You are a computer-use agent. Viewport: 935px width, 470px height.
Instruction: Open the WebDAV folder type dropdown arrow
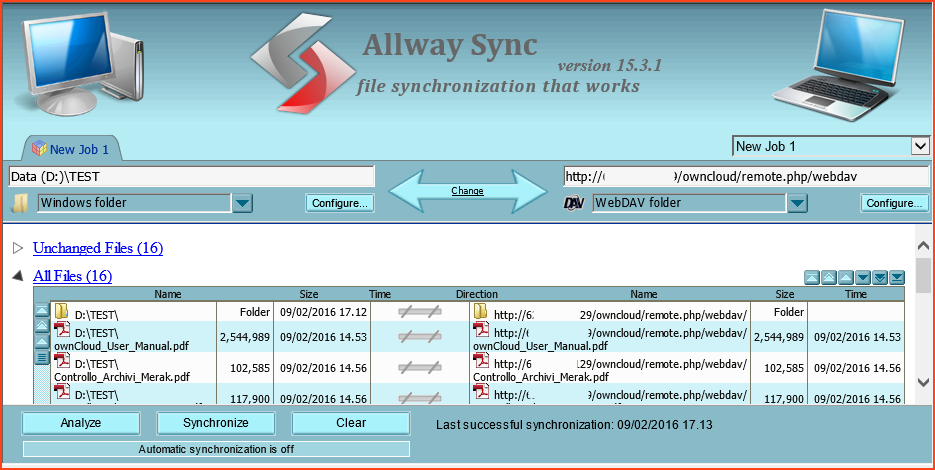pos(797,203)
